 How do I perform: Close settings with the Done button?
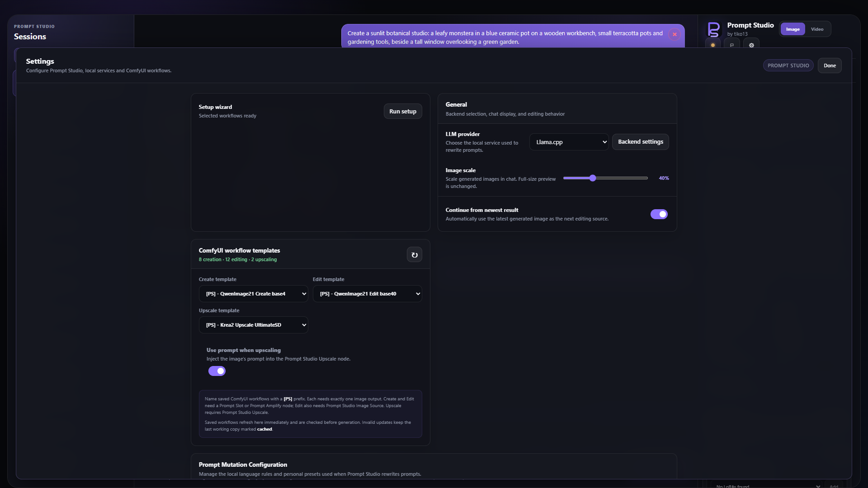[x=829, y=66]
